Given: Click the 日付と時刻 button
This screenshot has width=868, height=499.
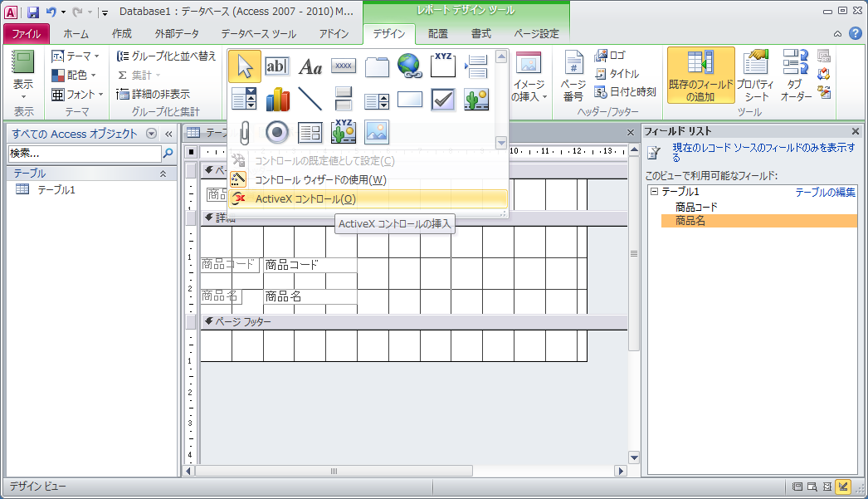Looking at the screenshot, I should click(626, 92).
